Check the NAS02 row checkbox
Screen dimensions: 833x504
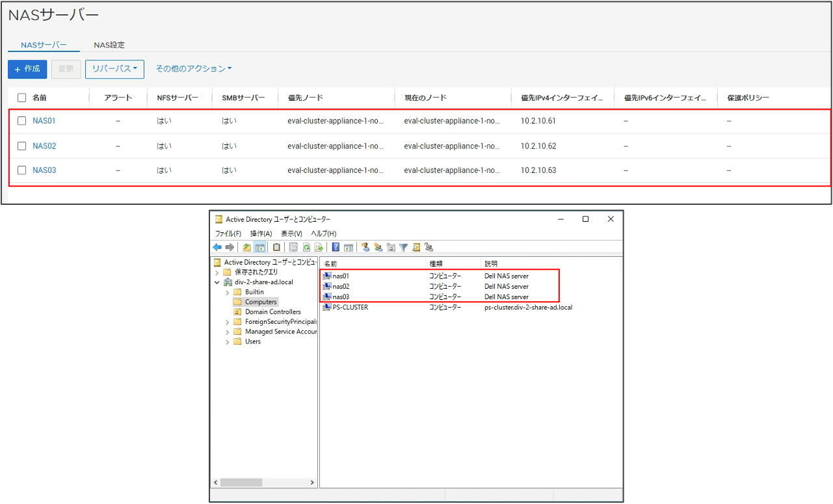(x=22, y=146)
